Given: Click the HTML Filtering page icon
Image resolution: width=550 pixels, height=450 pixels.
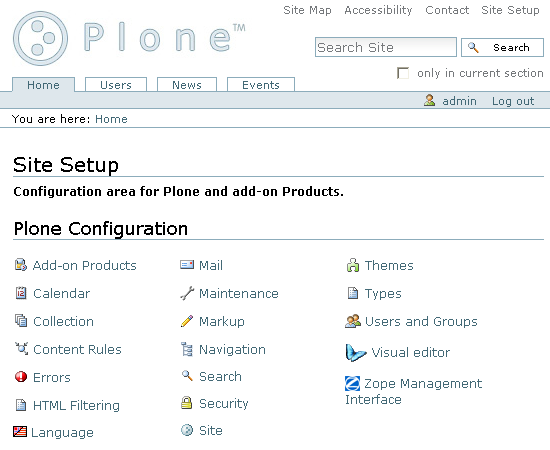Looking at the screenshot, I should click(x=21, y=405).
